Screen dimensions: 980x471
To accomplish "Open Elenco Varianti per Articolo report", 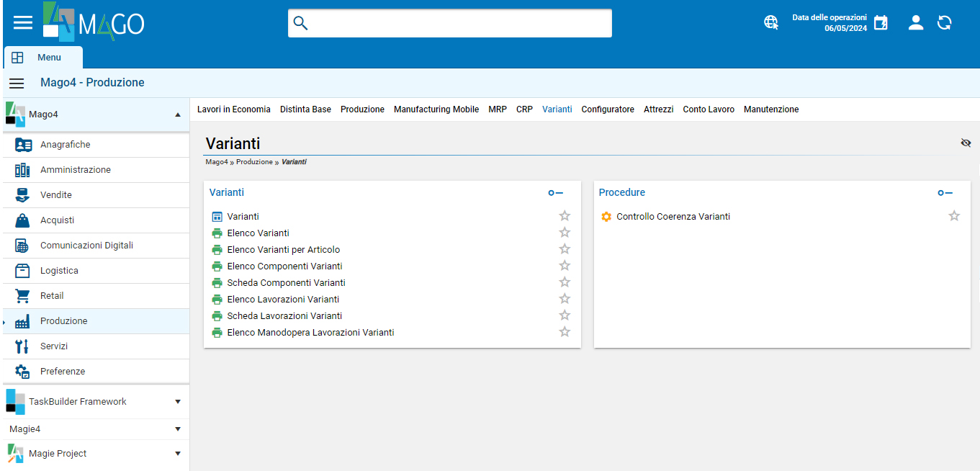I will click(x=284, y=250).
